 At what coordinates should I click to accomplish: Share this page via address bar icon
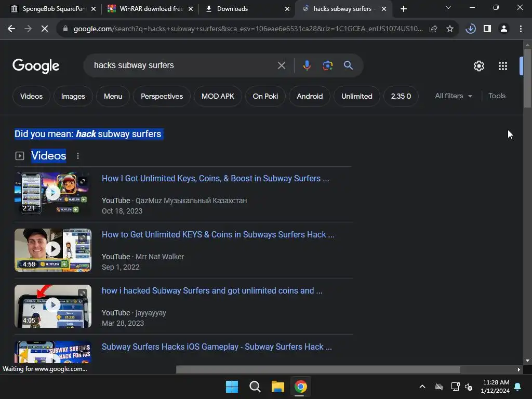(x=433, y=29)
